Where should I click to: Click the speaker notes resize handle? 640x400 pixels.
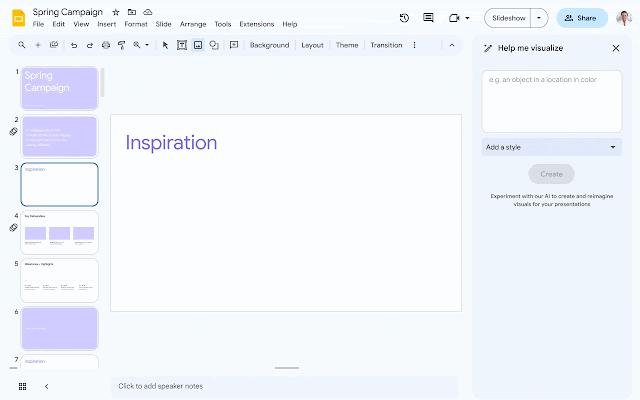[287, 368]
